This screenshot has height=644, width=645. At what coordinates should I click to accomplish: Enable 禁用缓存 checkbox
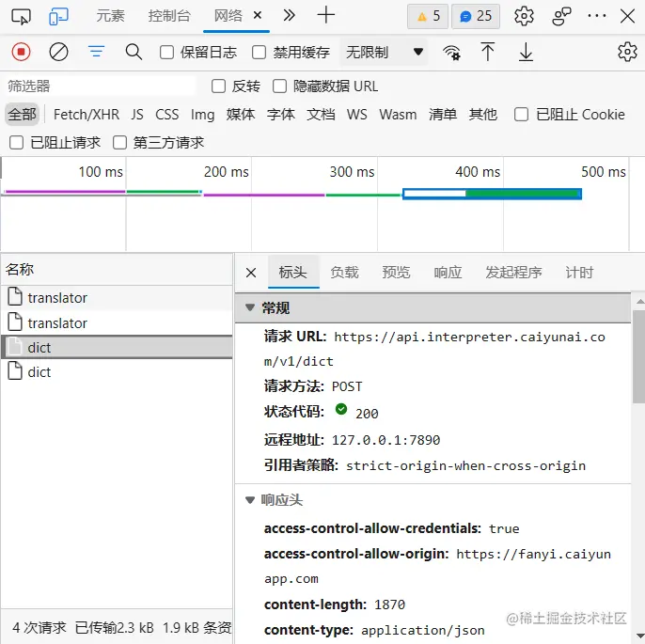coord(259,53)
